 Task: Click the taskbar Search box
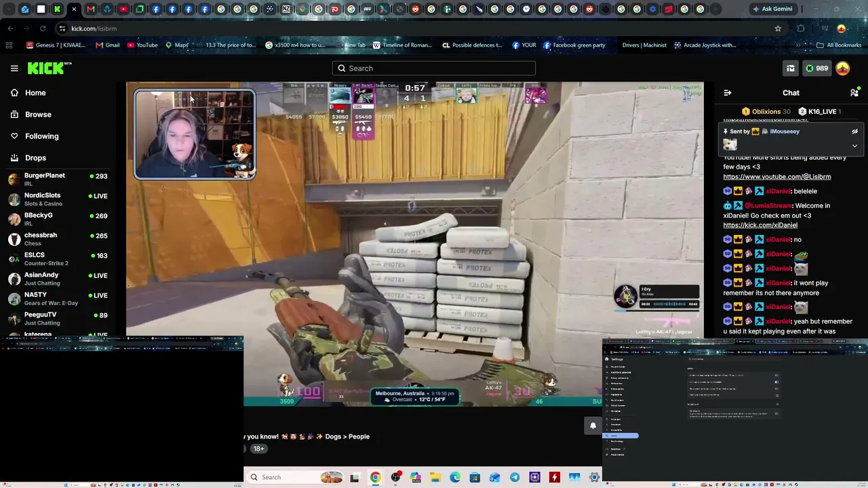[x=294, y=477]
